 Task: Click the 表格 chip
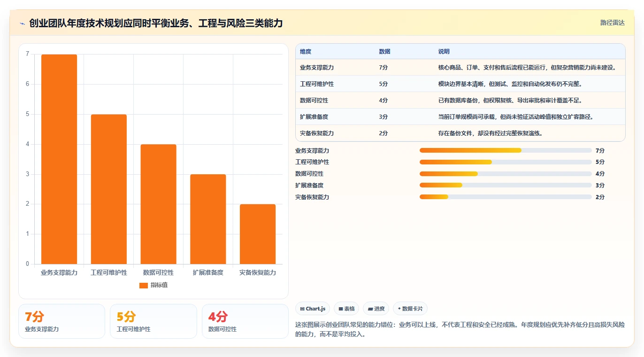pyautogui.click(x=346, y=309)
